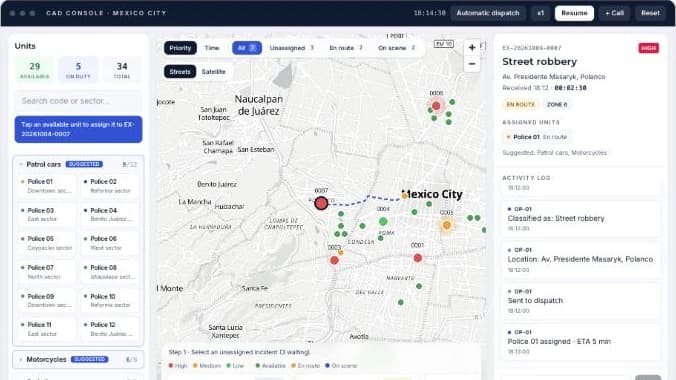Open log entry 'Classified as: Street robbery'
Viewport: 676px width, 380px height.
(581, 219)
